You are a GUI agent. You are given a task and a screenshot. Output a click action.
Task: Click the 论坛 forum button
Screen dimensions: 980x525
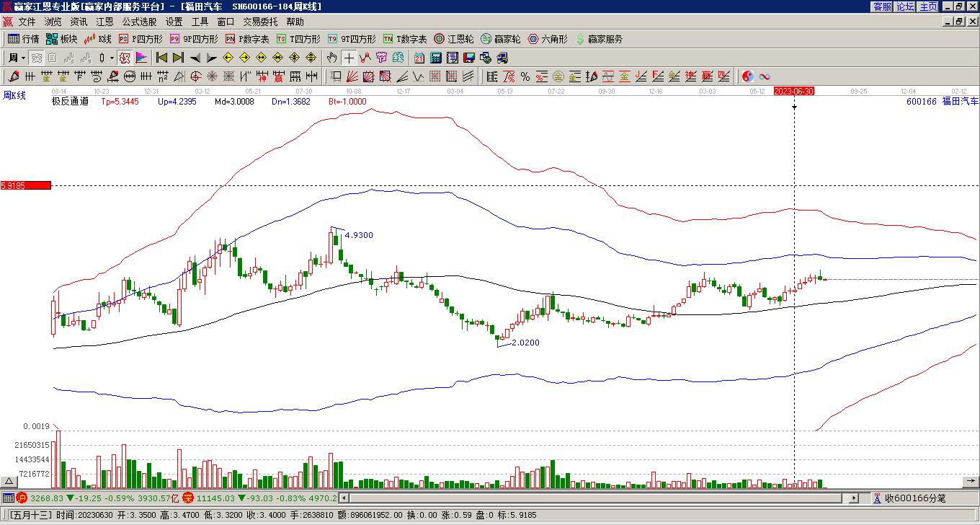[905, 6]
